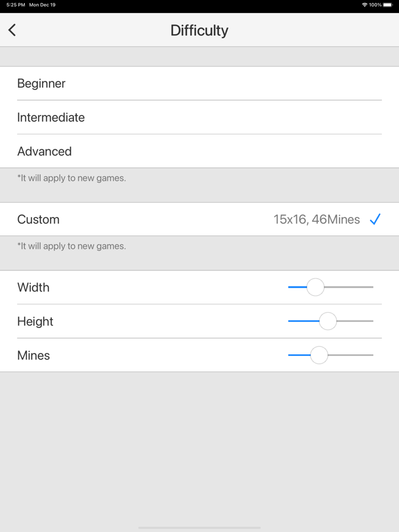Viewport: 399px width, 532px height.
Task: Select Beginner difficulty
Action: pyautogui.click(x=42, y=84)
